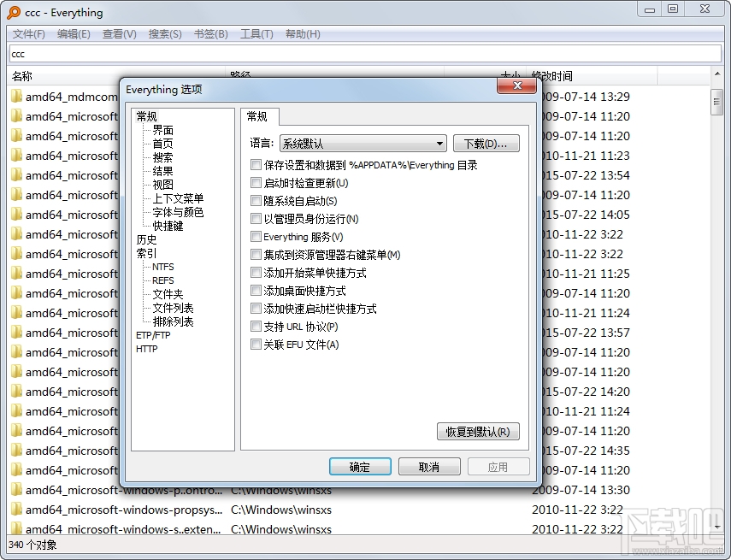Open the 语言 dropdown showing 系统默认
This screenshot has width=731, height=560.
pos(439,143)
